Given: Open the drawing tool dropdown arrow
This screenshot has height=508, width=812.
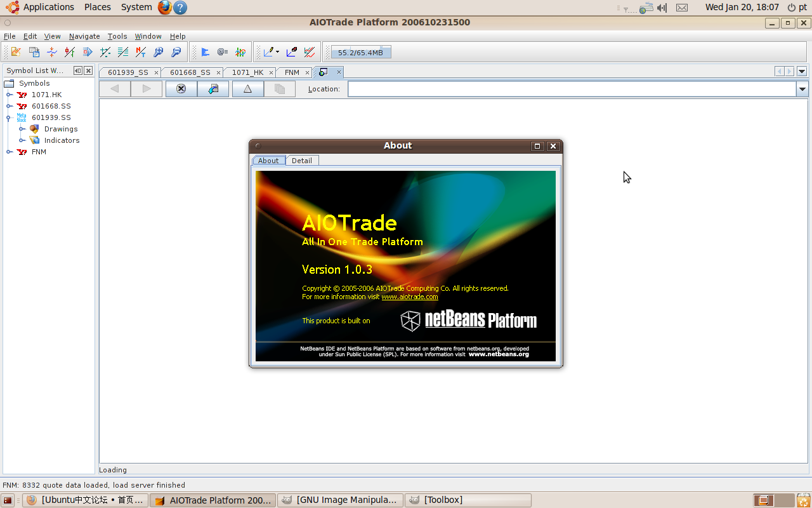Looking at the screenshot, I should tap(278, 52).
